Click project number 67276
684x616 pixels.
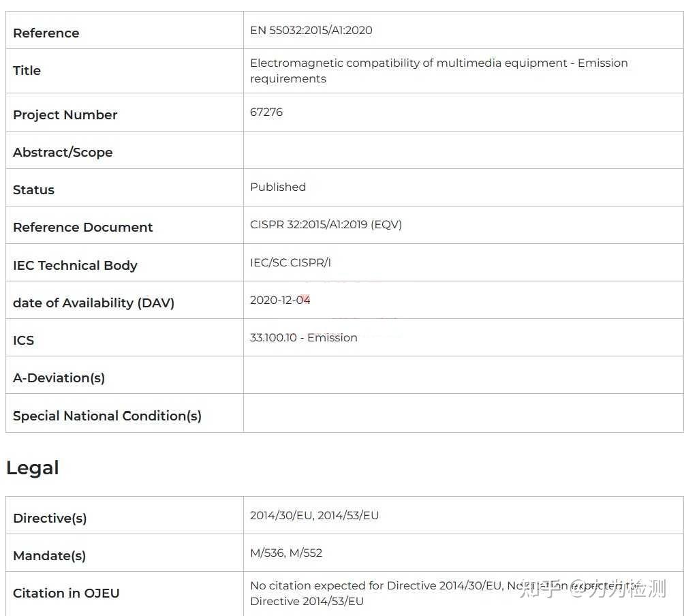266,112
